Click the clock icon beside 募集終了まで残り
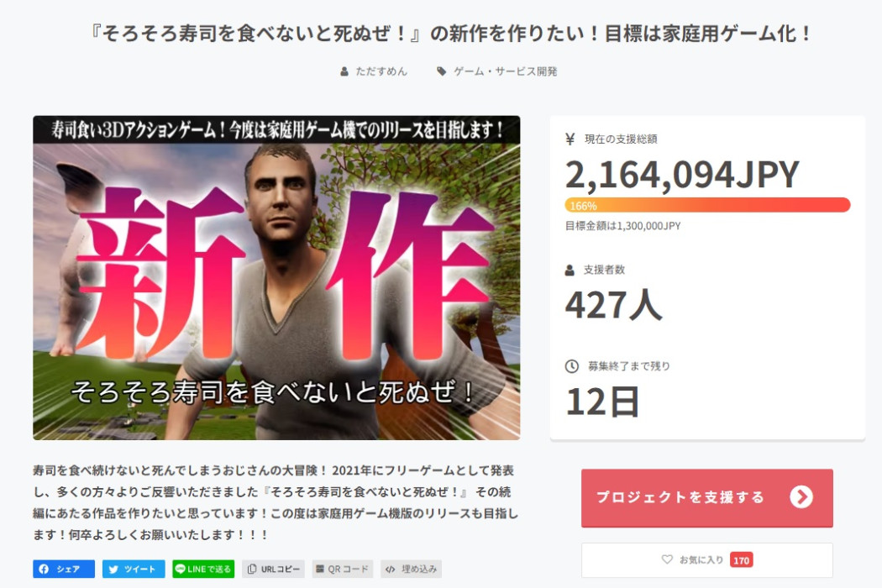The width and height of the screenshot is (882, 588). [x=571, y=366]
